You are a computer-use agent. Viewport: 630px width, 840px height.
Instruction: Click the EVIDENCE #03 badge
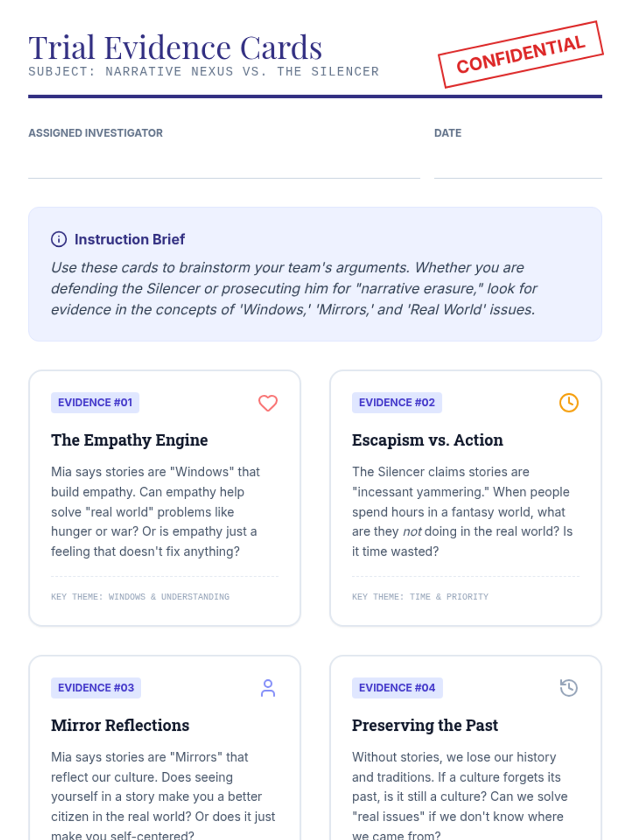coord(96,688)
